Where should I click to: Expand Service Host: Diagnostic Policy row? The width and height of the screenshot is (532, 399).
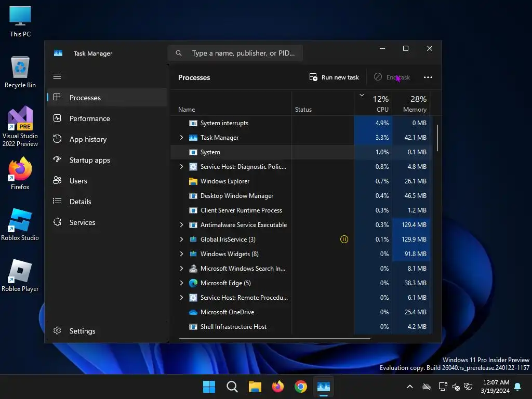181,167
